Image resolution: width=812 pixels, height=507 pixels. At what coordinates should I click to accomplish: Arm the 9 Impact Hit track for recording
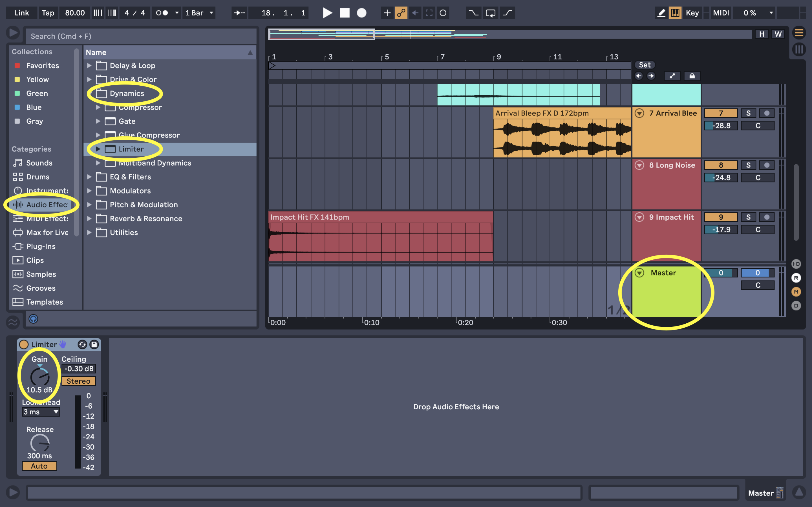point(767,217)
